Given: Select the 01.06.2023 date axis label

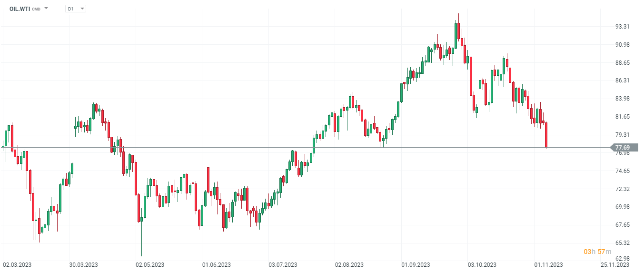Looking at the screenshot, I should 216,265.
